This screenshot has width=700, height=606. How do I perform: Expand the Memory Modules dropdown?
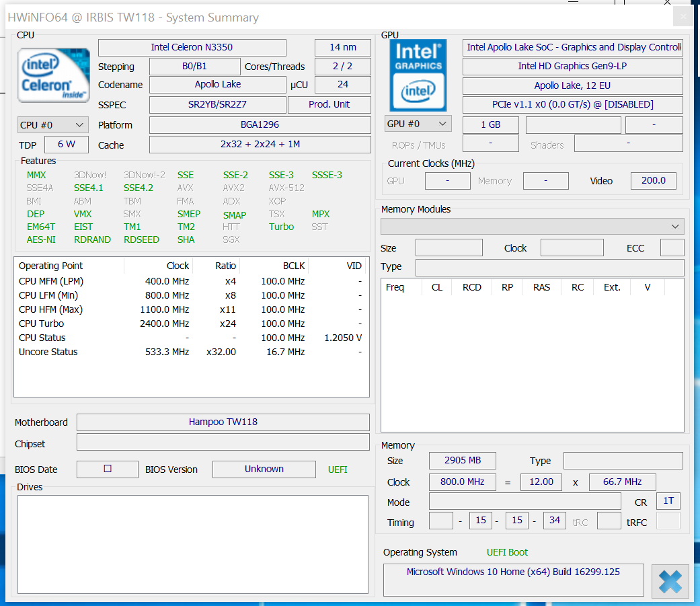pos(532,227)
